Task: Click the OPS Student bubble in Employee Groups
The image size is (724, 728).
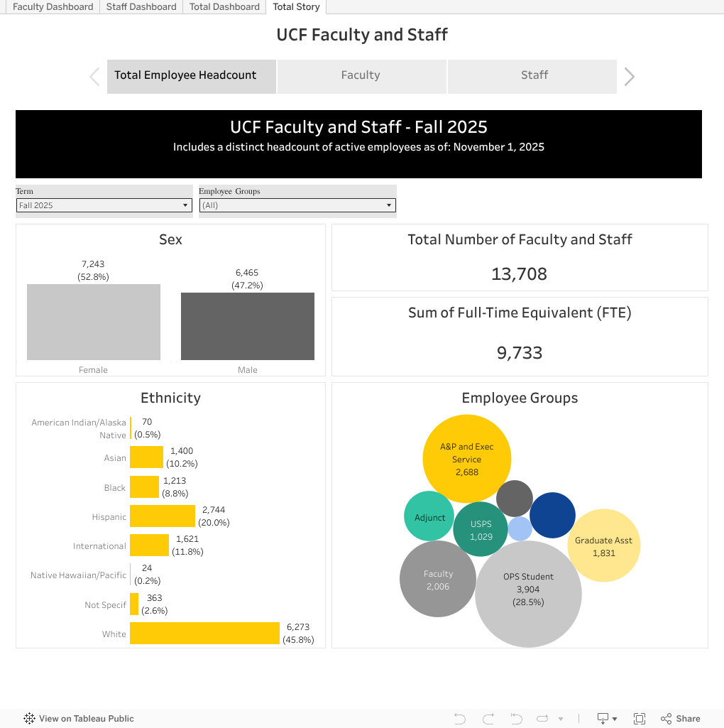Action: click(x=528, y=594)
